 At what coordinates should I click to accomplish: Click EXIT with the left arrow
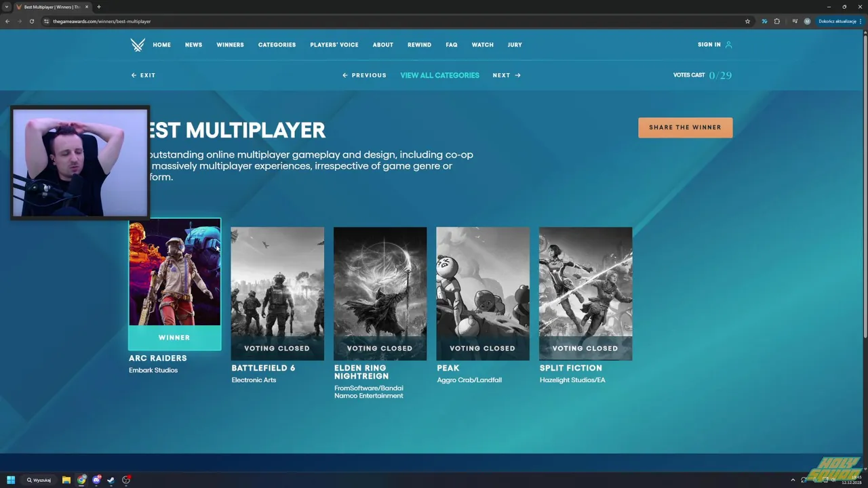point(143,75)
